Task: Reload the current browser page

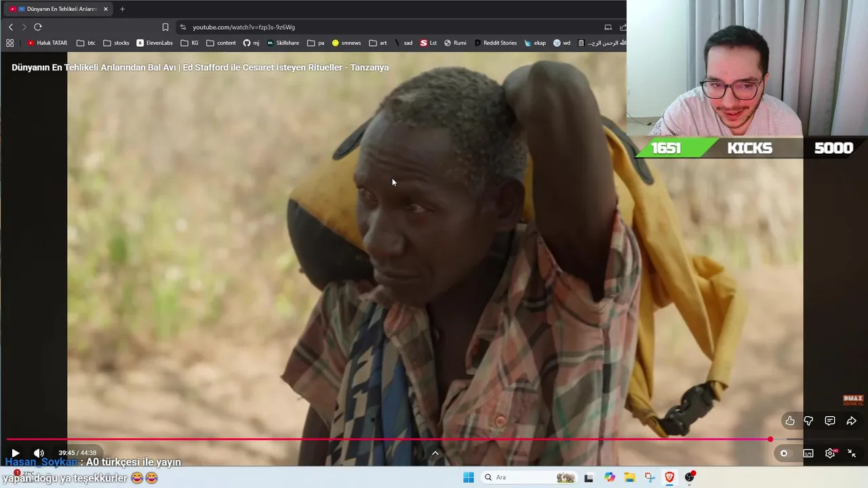Action: (38, 27)
